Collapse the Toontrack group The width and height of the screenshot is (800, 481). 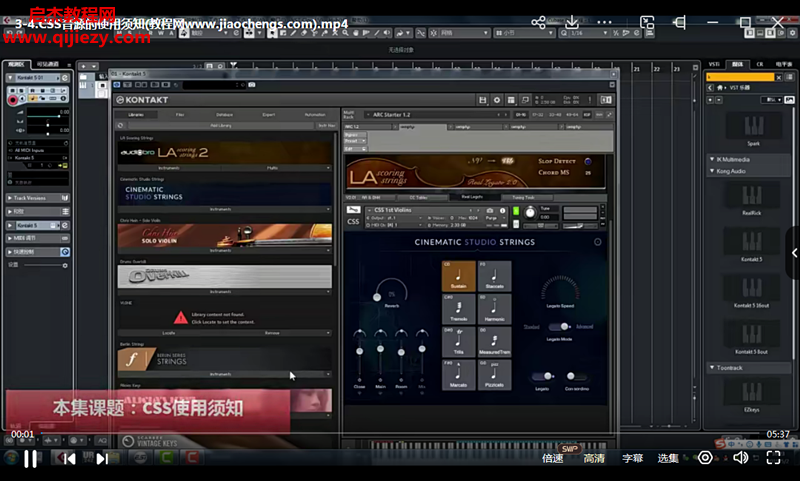pyautogui.click(x=712, y=367)
